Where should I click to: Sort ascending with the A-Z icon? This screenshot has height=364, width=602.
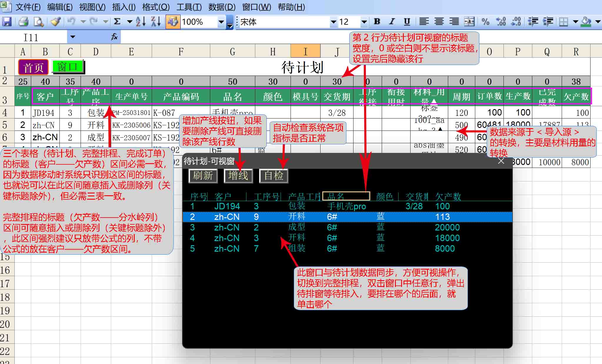(x=141, y=21)
